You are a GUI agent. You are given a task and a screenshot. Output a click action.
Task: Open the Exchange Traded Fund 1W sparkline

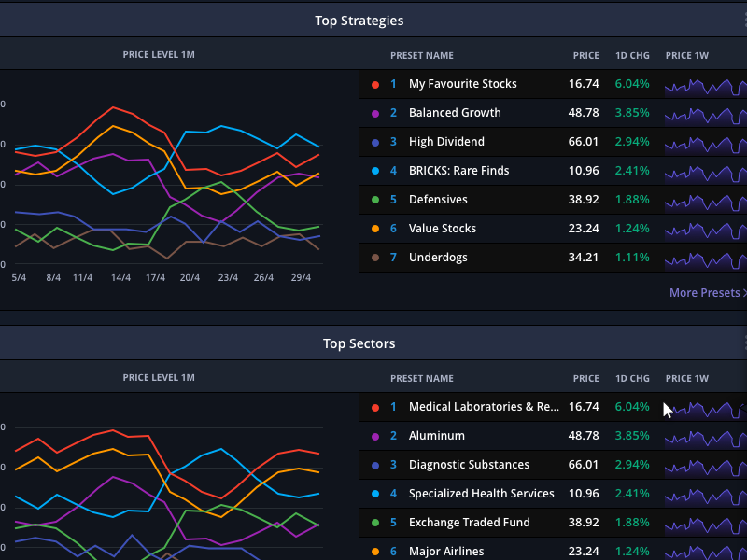pos(706,526)
